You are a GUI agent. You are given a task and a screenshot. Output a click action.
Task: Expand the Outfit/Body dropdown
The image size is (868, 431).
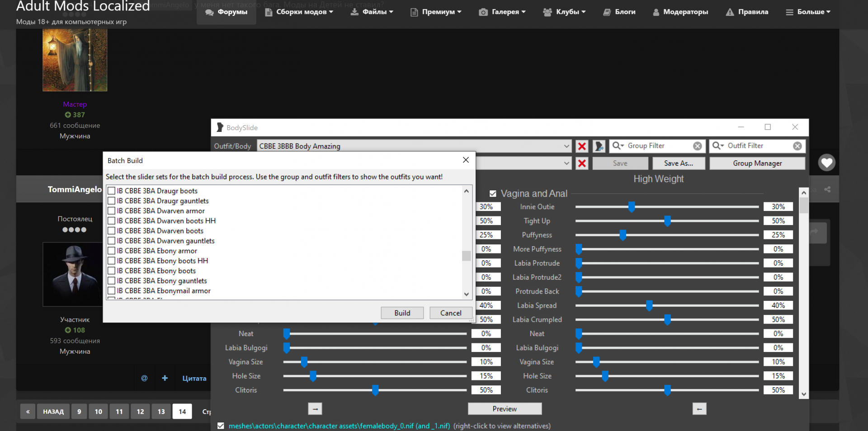click(x=566, y=146)
